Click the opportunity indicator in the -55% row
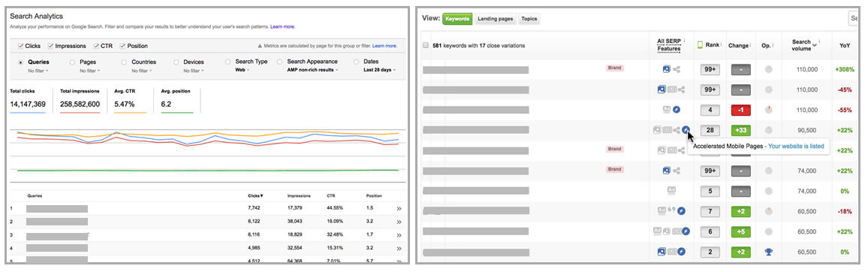 tap(768, 110)
